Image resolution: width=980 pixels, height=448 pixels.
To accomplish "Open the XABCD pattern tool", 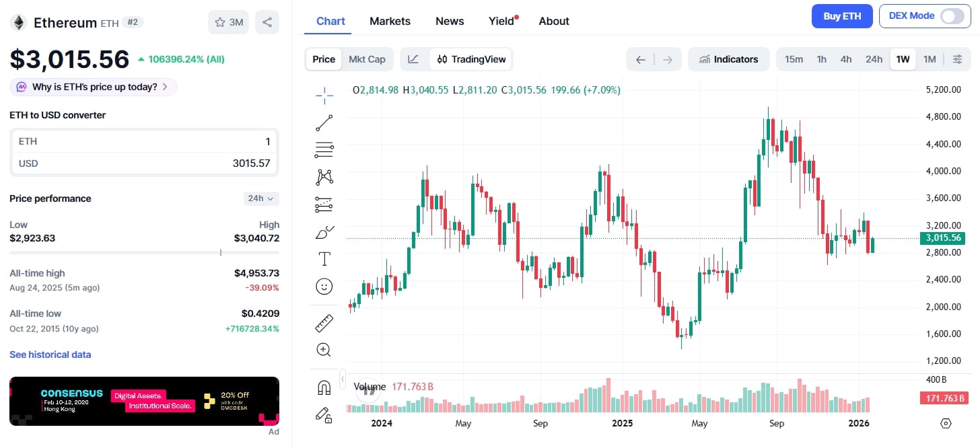I will point(324,177).
